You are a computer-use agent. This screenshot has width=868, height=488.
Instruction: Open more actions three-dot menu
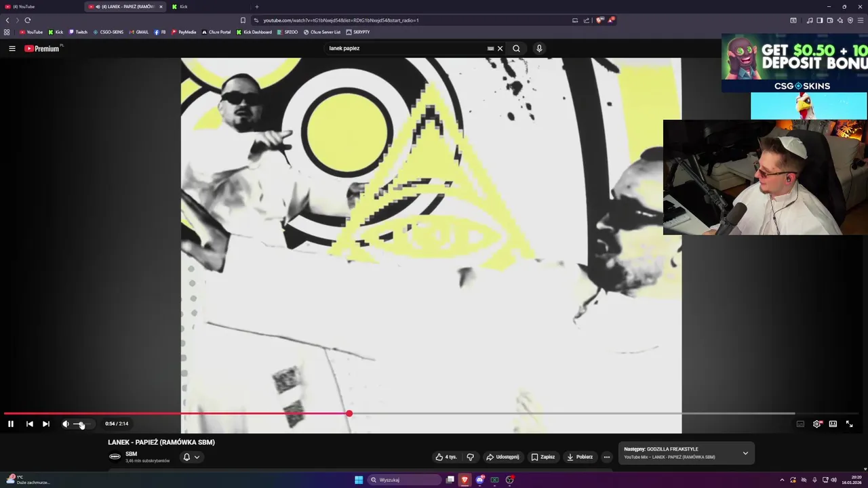point(607,457)
